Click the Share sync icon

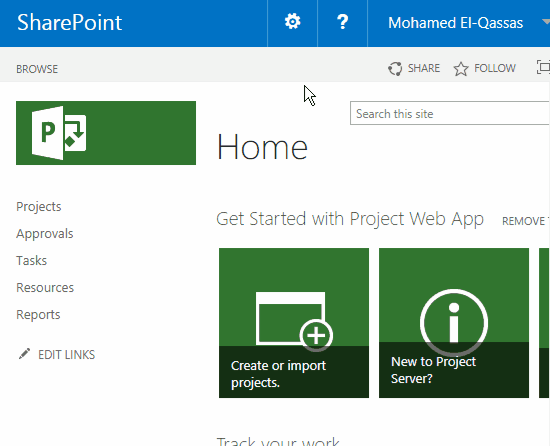point(395,68)
